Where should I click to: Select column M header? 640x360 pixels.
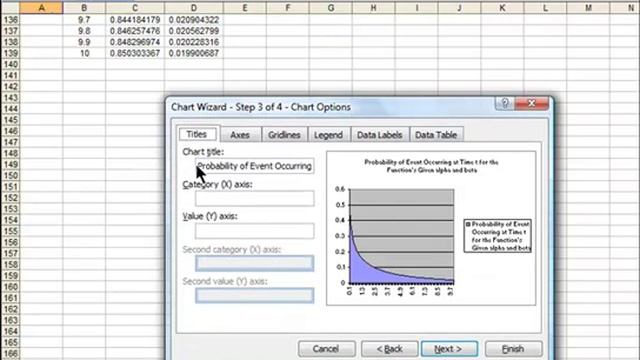tap(589, 8)
